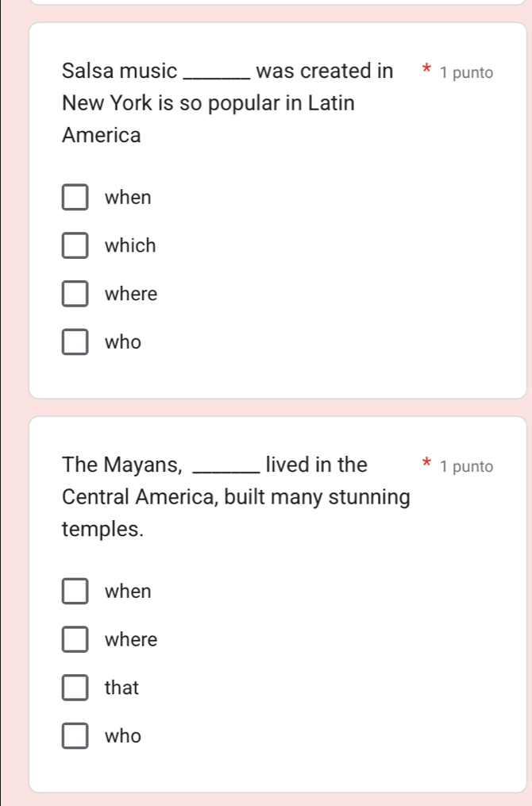Select 'where' checkbox in the Salsa question
This screenshot has height=806, width=532.
pyautogui.click(x=75, y=295)
